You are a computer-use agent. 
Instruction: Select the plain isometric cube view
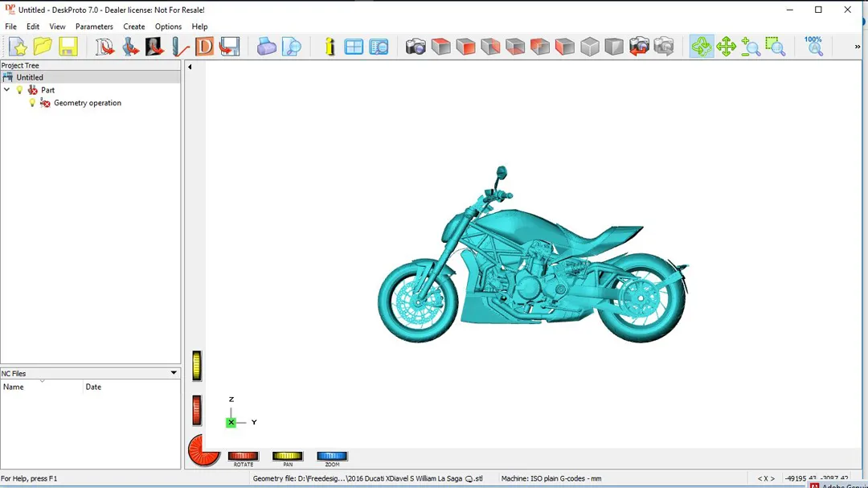[x=590, y=47]
